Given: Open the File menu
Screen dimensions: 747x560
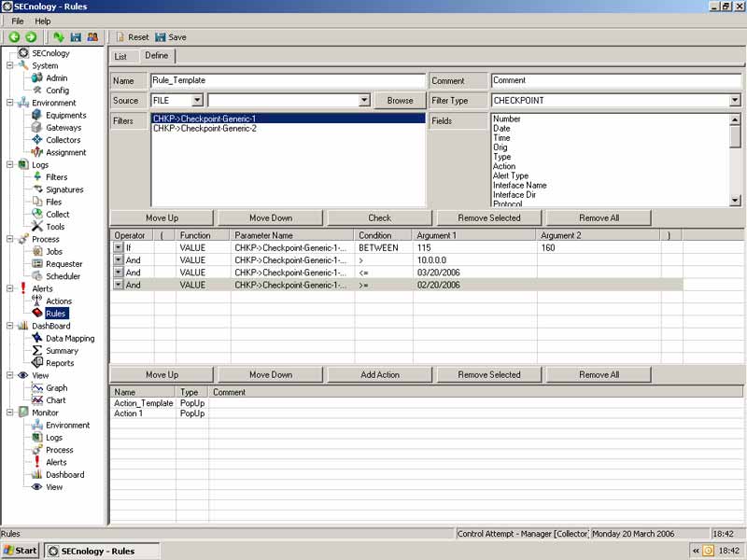Looking at the screenshot, I should (x=18, y=21).
